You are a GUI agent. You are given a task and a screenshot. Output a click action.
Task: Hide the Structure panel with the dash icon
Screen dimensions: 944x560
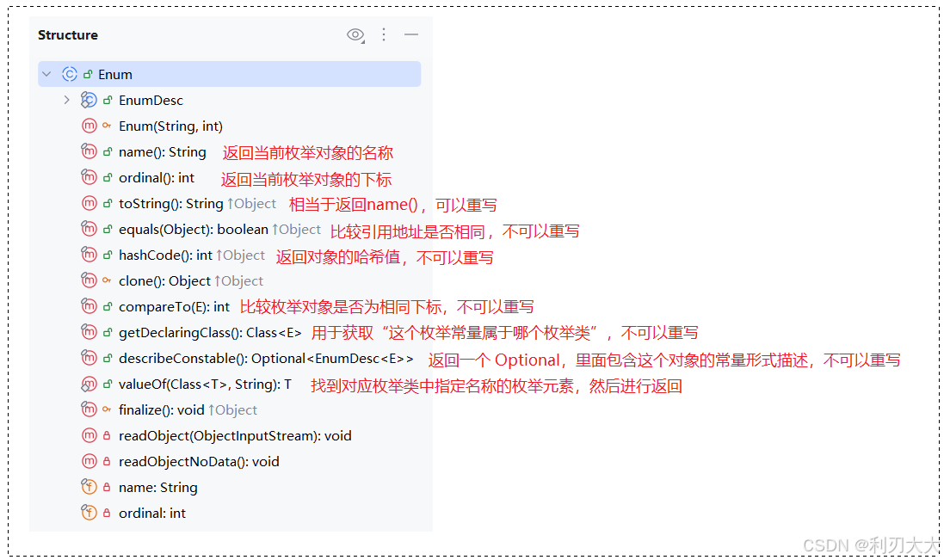411,35
